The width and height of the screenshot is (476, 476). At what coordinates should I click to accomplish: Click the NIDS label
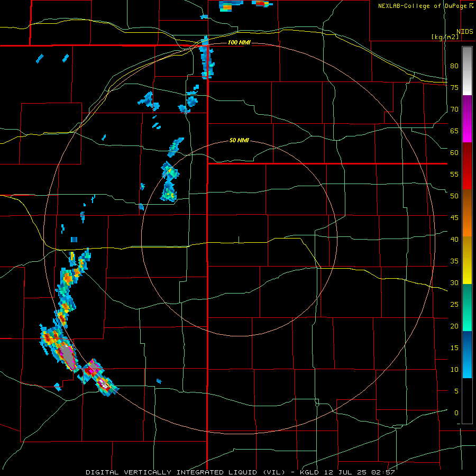coord(464,32)
